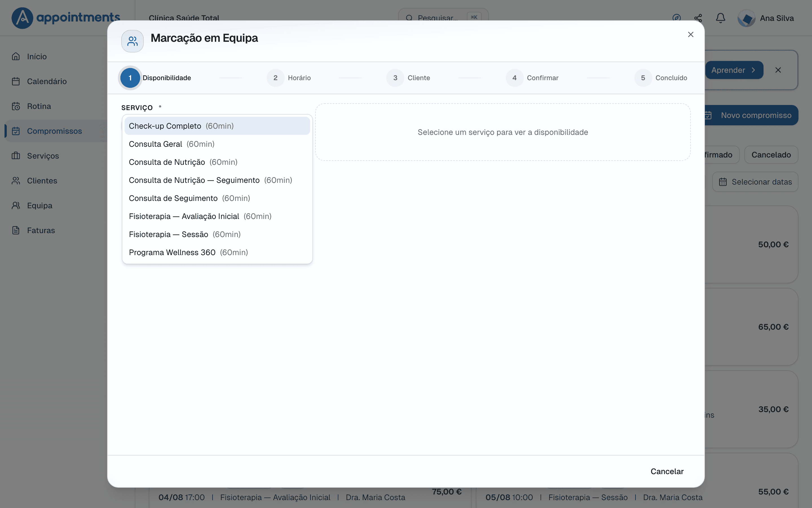The image size is (812, 508).
Task: Click the 50,00 € appointment amount
Action: click(x=773, y=245)
